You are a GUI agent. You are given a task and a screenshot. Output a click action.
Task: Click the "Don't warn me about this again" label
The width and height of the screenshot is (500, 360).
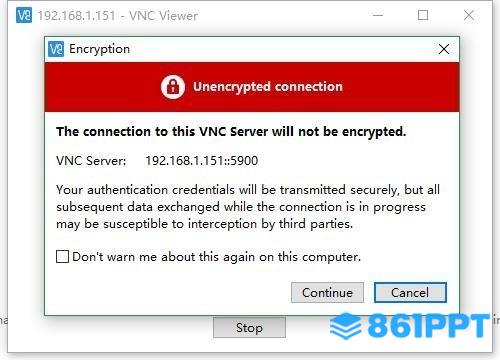pyautogui.click(x=216, y=257)
